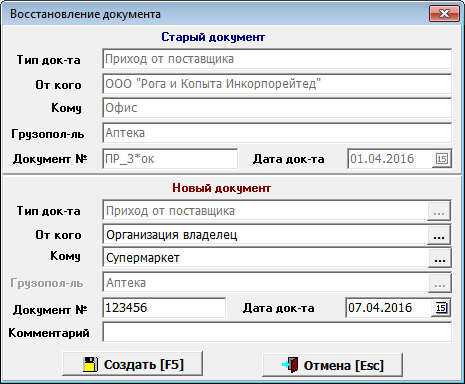Open ellipsis selector for Супермаркет
The image size is (465, 384).
(x=440, y=258)
